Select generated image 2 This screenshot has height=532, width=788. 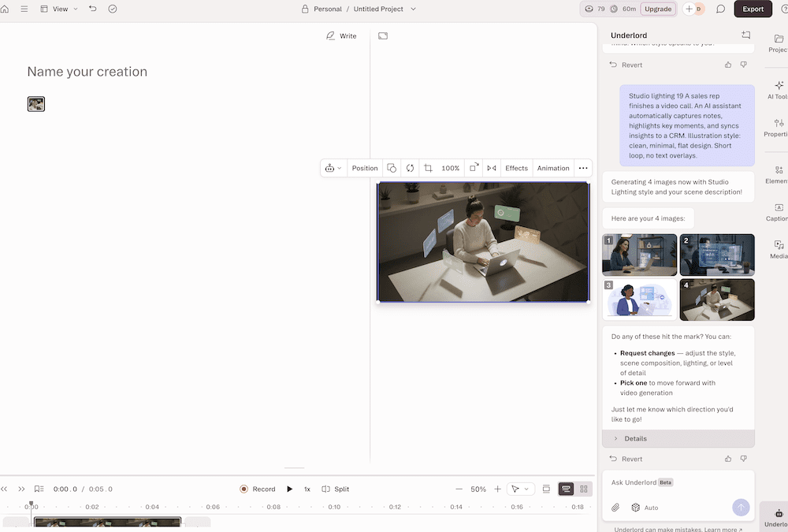pyautogui.click(x=717, y=255)
